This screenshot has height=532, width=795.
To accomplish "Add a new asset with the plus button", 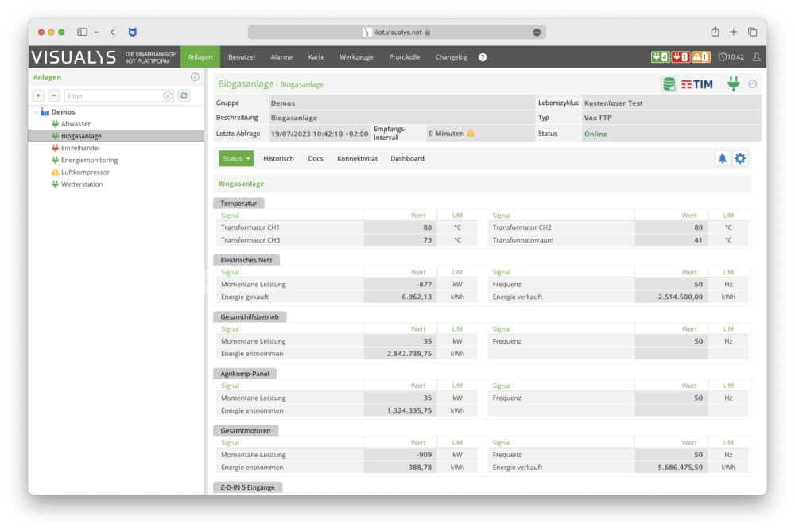I will pyautogui.click(x=37, y=95).
